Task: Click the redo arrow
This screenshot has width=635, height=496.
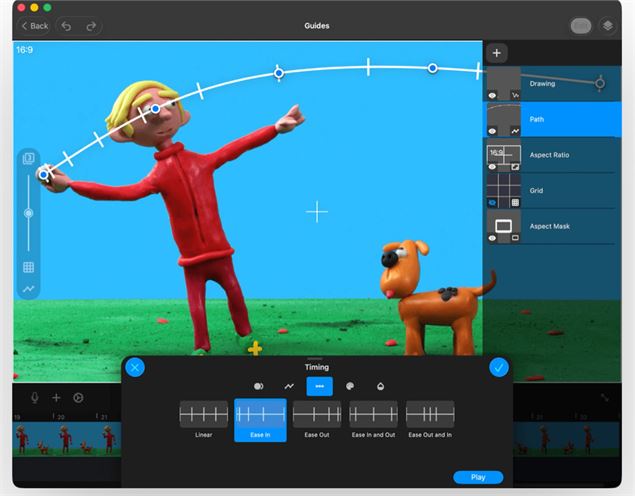Action: 92,26
